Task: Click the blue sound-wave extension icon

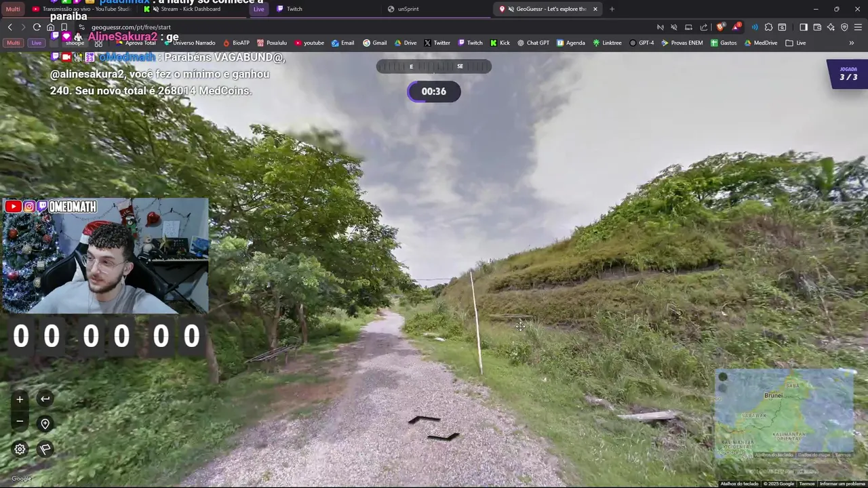Action: pyautogui.click(x=755, y=27)
